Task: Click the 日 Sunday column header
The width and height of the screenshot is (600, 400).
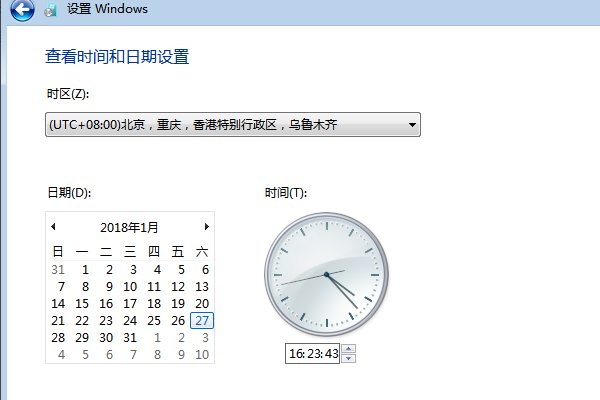Action: pos(58,251)
